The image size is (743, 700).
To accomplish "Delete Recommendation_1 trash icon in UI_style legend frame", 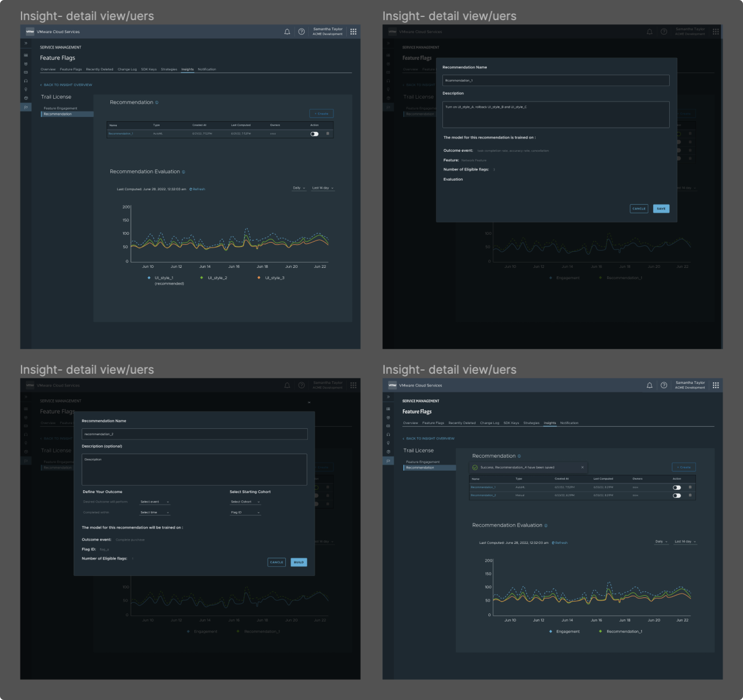I will pyautogui.click(x=328, y=133).
